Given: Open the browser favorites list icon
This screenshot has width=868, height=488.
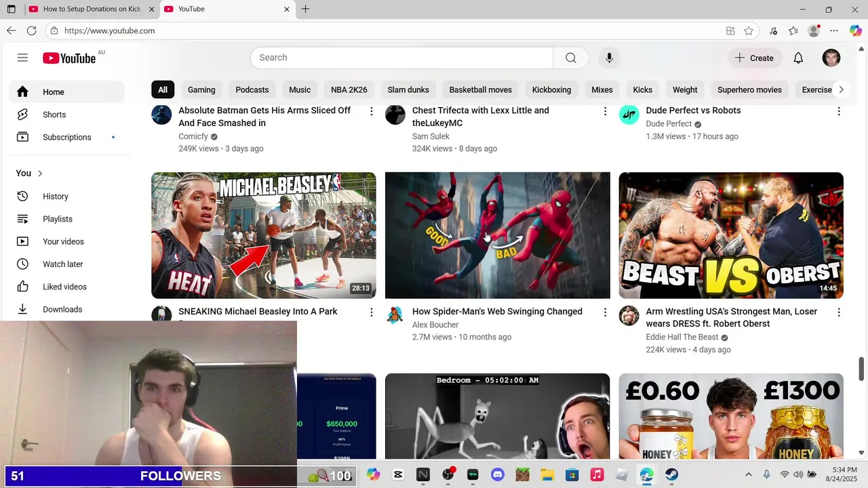Looking at the screenshot, I should [x=793, y=30].
